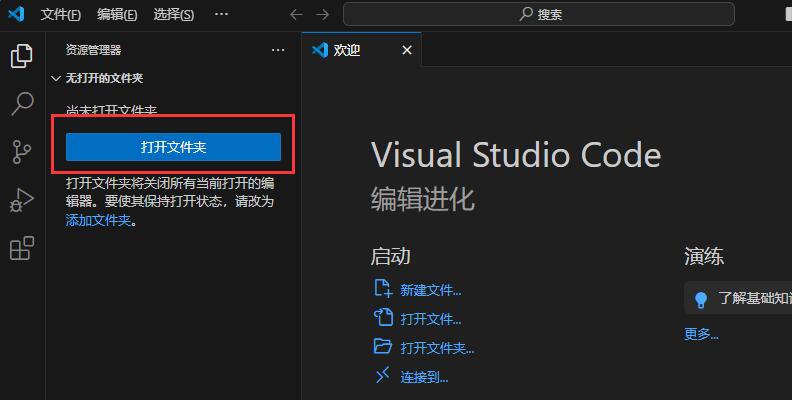This screenshot has height=400, width=792.
Task: Go back using the left arrow
Action: pyautogui.click(x=295, y=14)
